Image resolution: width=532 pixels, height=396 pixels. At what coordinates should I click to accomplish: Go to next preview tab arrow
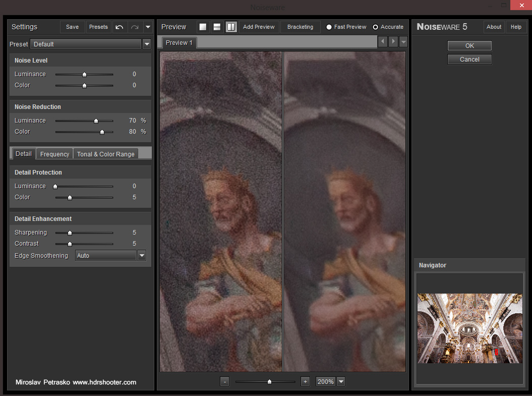pyautogui.click(x=393, y=41)
